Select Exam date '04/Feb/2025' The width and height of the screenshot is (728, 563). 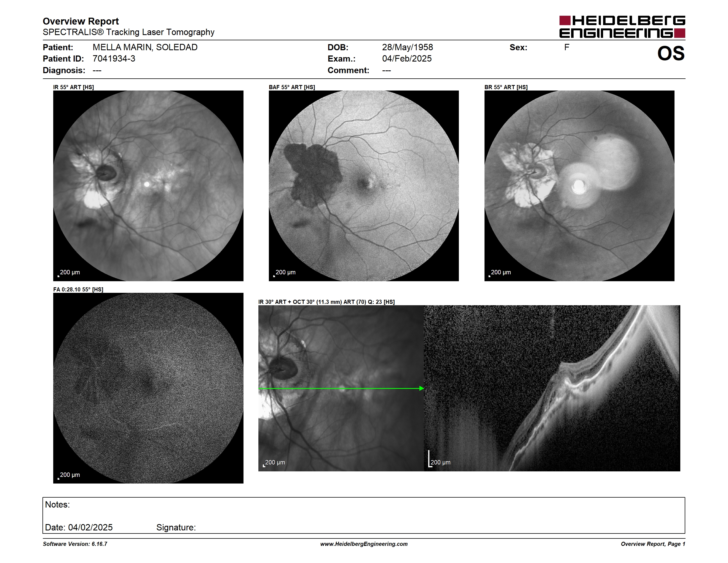(x=407, y=59)
